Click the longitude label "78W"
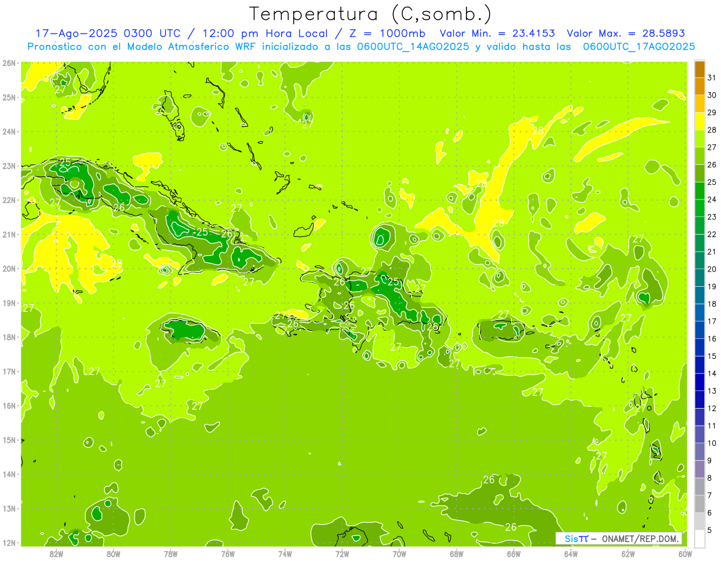 click(170, 554)
